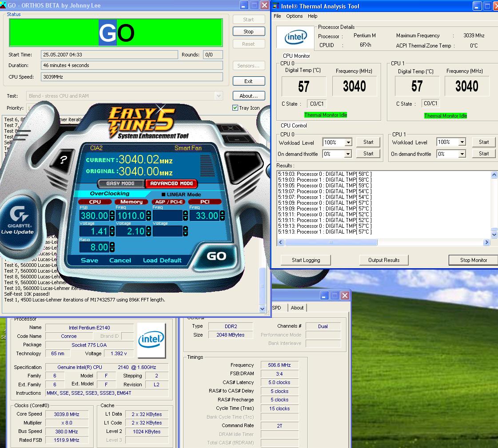
Task: Select the red Memory category in EasyTune5
Action: [x=131, y=202]
